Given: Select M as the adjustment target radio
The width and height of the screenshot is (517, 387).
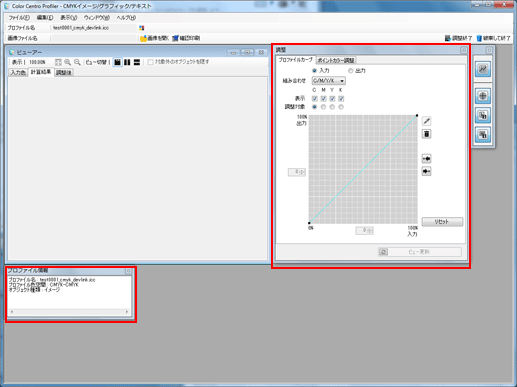Looking at the screenshot, I should point(323,107).
